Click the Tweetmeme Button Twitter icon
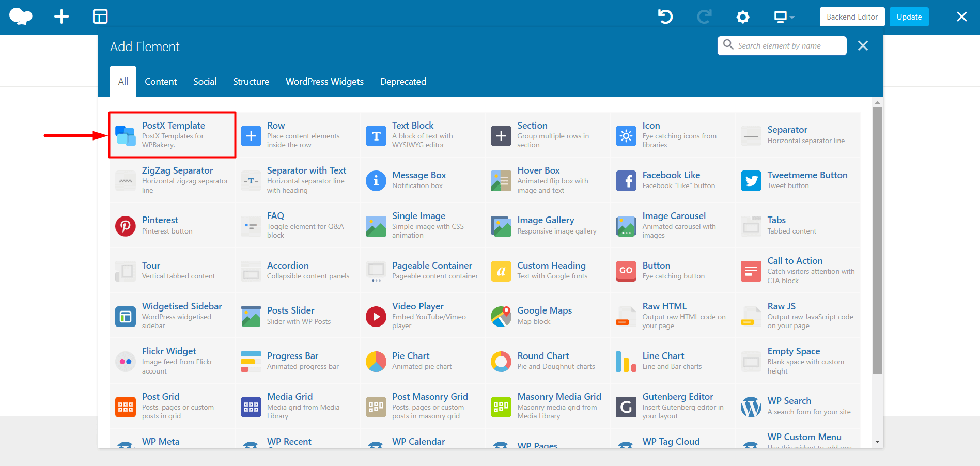 click(751, 181)
